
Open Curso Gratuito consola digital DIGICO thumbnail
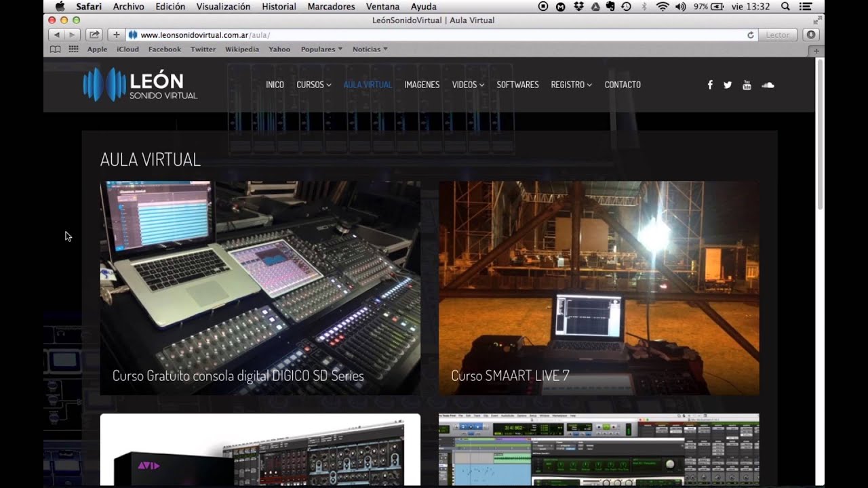260,288
